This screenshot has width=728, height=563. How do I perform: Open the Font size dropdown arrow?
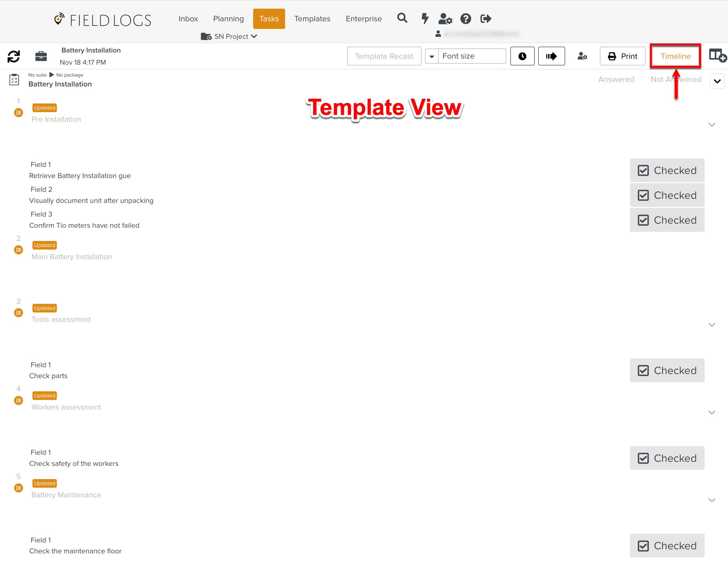432,56
